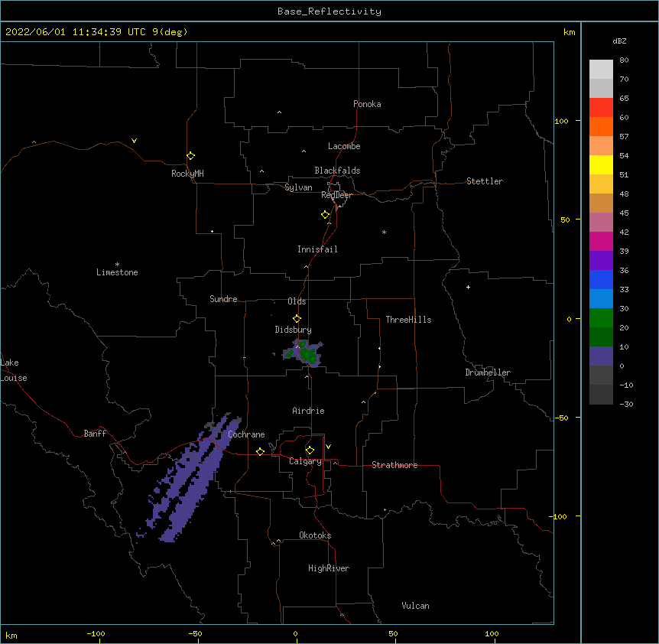Pick the yellow swatch between 54 and 51 dBZ

[x=601, y=164]
